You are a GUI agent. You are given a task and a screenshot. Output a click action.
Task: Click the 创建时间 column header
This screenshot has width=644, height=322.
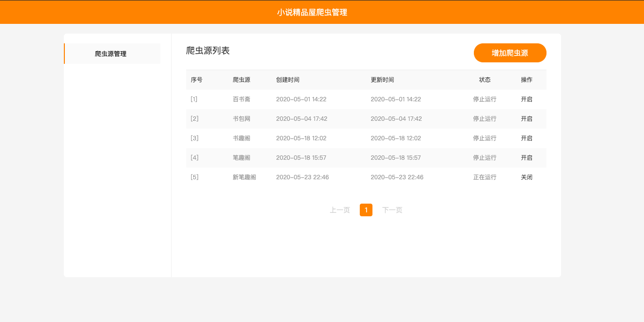point(288,80)
